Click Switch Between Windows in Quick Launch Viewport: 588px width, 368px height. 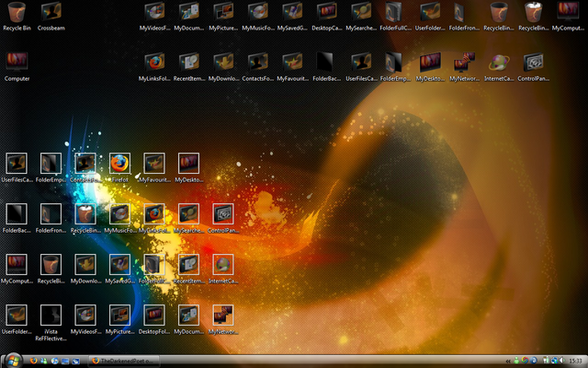tap(75, 361)
